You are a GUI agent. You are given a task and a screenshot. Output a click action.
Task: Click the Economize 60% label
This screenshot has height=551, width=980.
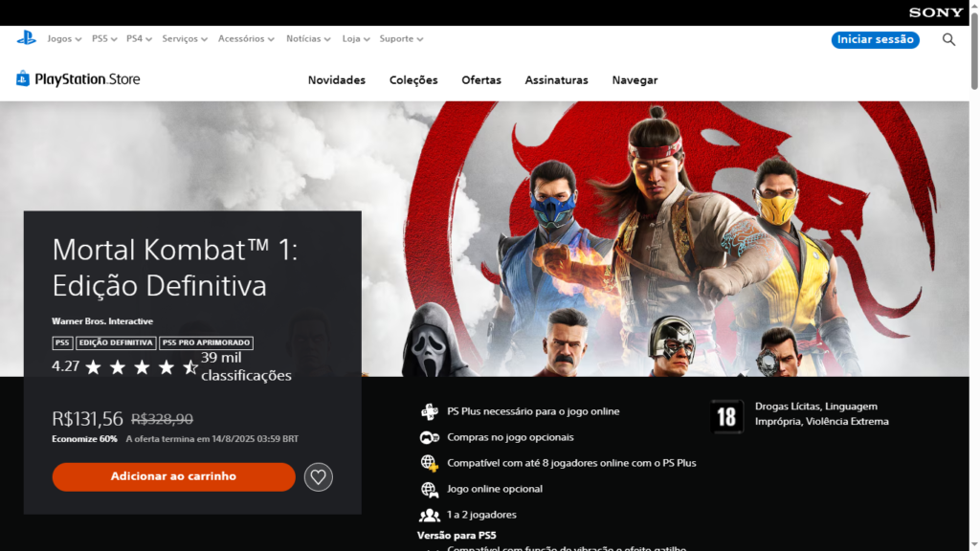84,439
